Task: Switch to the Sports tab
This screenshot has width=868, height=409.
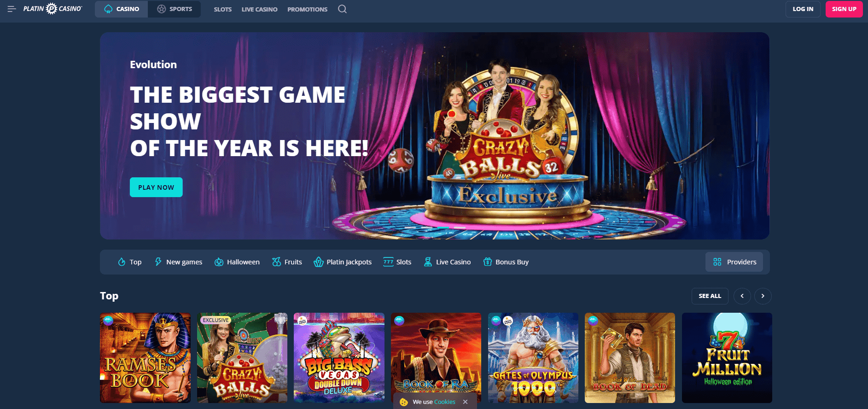Action: 175,9
